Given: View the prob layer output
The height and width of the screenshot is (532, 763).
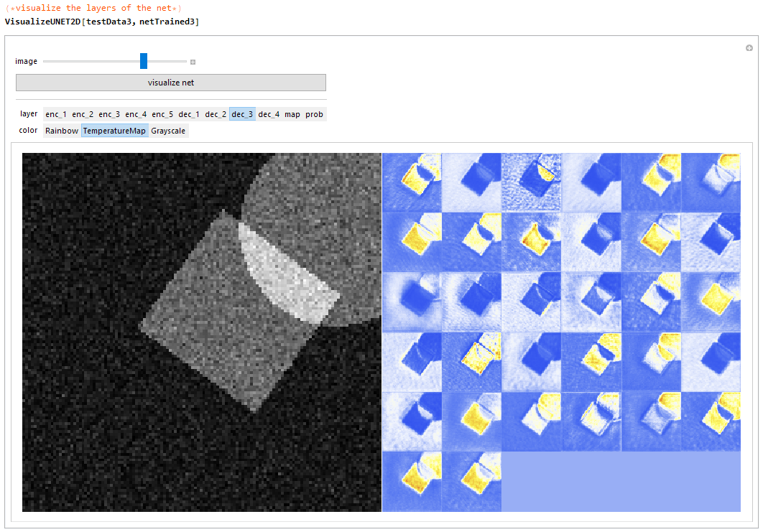Looking at the screenshot, I should (x=314, y=114).
